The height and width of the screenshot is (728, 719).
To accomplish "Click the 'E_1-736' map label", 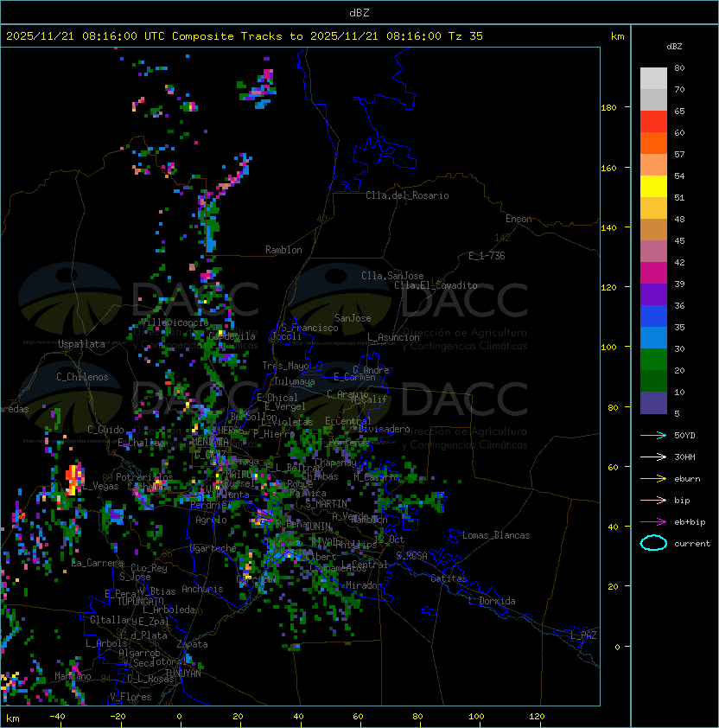I will pyautogui.click(x=487, y=256).
